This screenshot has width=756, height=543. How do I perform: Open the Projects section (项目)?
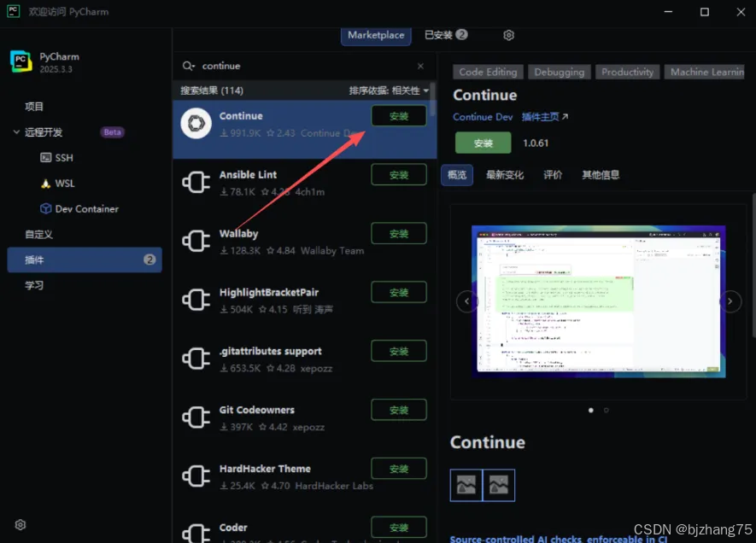coord(34,107)
